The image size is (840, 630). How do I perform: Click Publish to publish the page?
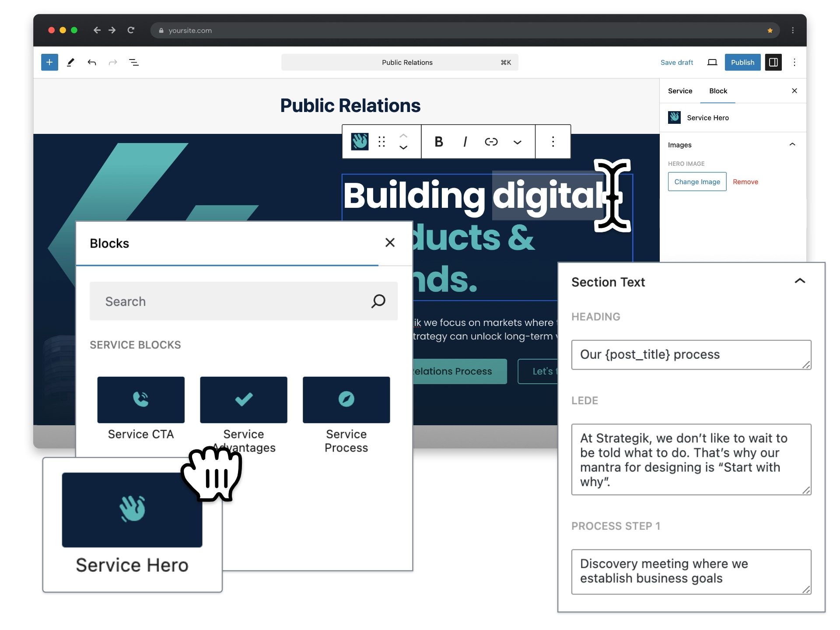point(743,62)
